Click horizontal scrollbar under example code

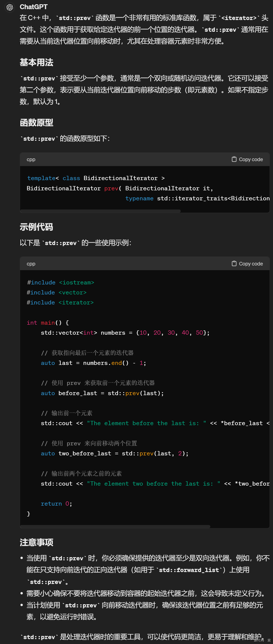pos(115,526)
